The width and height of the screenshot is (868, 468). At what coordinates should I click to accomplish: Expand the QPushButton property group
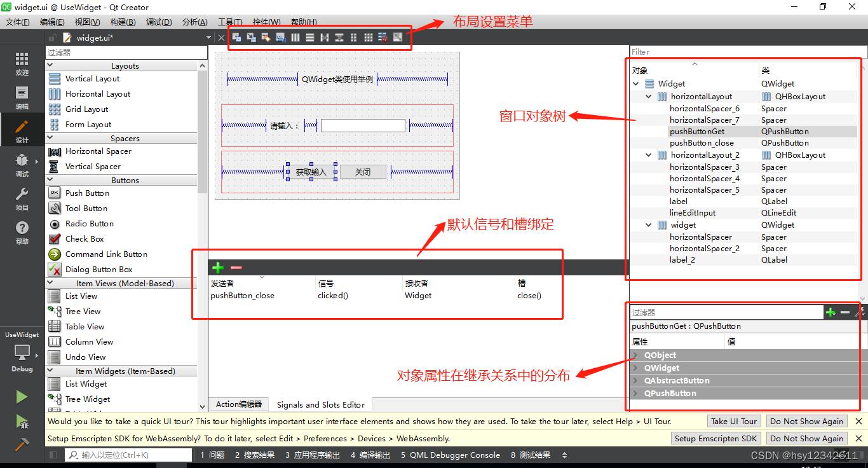(635, 394)
